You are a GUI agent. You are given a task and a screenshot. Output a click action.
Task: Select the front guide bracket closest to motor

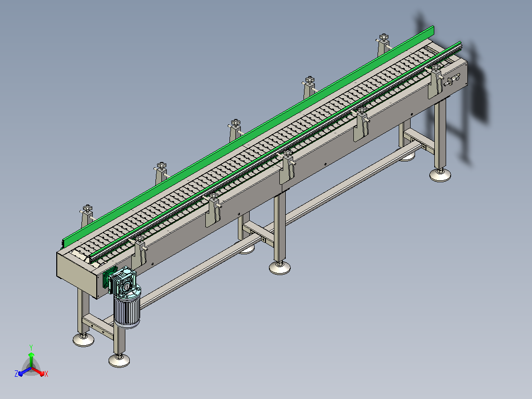click(139, 253)
